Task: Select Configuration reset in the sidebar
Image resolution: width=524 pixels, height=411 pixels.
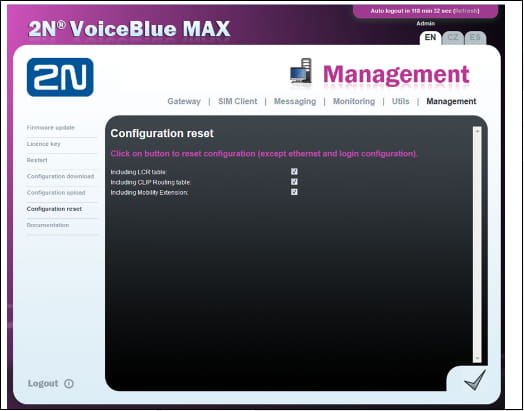Action: coord(54,209)
